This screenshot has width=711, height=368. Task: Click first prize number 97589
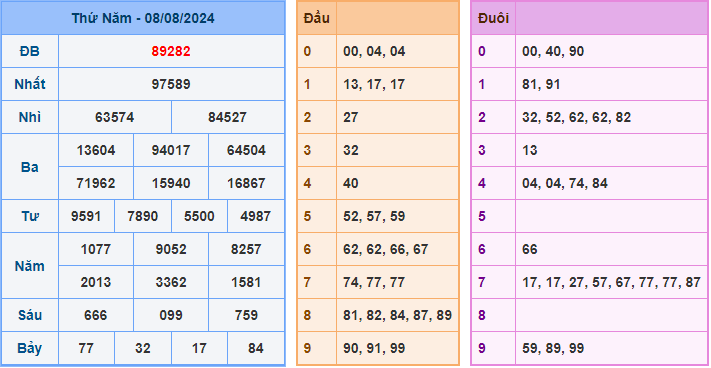point(171,84)
